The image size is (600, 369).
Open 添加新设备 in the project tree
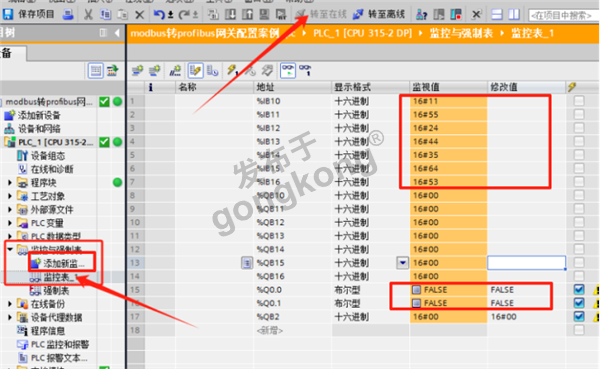pyautogui.click(x=39, y=115)
